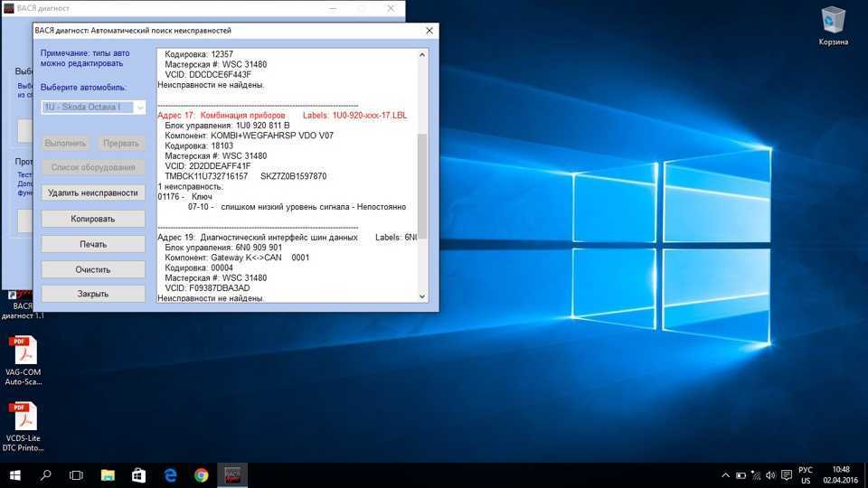Close the auto-scan dialog window
868x488 pixels.
pyautogui.click(x=429, y=31)
